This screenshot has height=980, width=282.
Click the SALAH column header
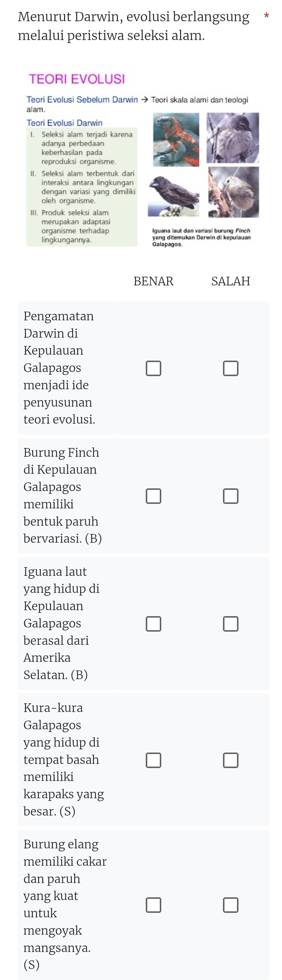point(231,281)
